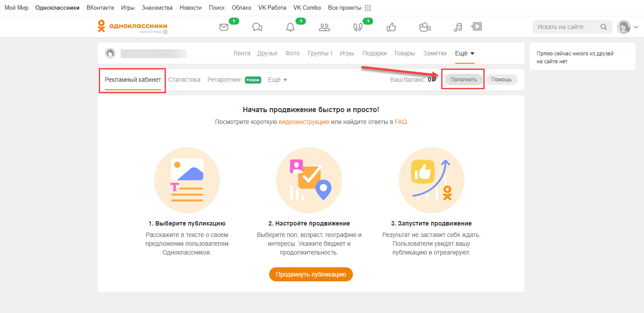Open 'ВКонтакте' in top bar
Screen dimensions: 644x313
[x=101, y=8]
